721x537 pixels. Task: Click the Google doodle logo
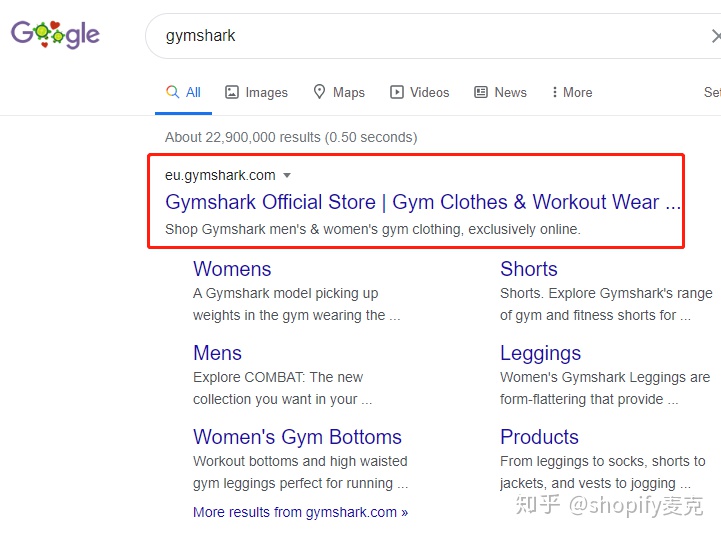pyautogui.click(x=55, y=35)
